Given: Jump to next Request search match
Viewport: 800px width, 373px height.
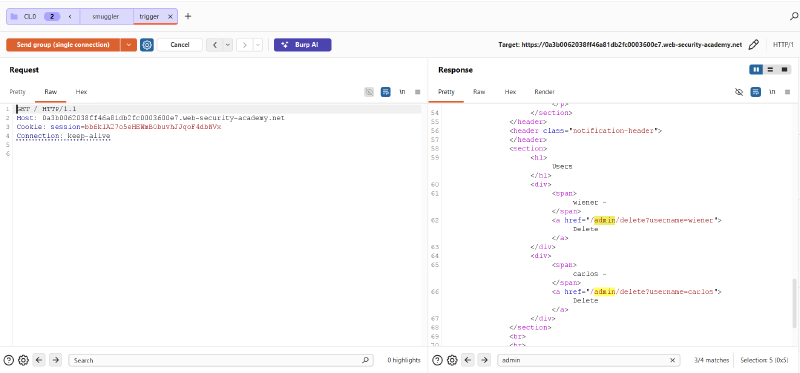Looking at the screenshot, I should 56,360.
